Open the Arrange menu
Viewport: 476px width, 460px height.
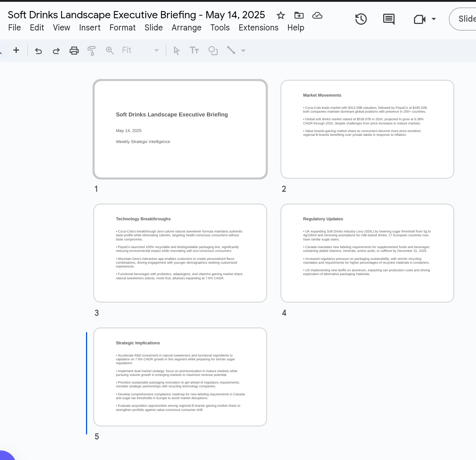[x=186, y=28]
